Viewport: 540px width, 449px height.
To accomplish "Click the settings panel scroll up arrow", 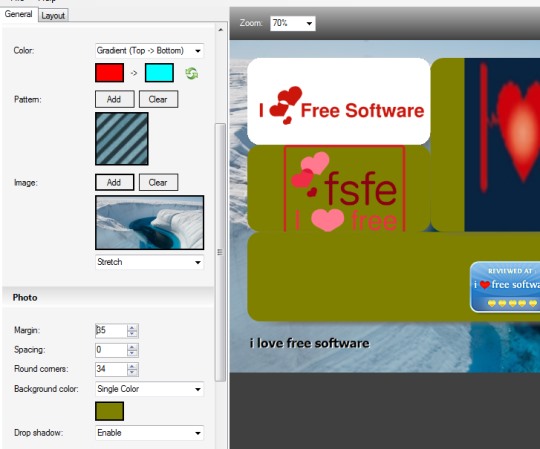I will click(x=220, y=30).
